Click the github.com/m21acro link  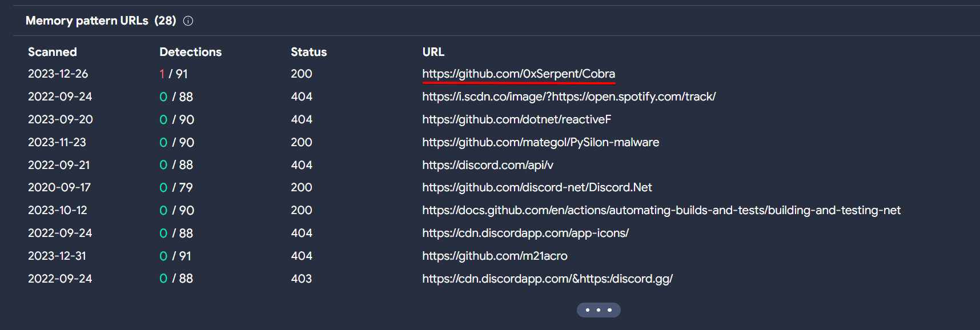[495, 256]
